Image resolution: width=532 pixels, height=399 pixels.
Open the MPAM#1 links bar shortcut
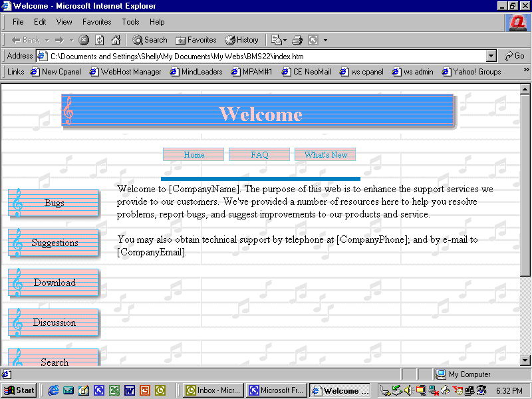(x=251, y=72)
